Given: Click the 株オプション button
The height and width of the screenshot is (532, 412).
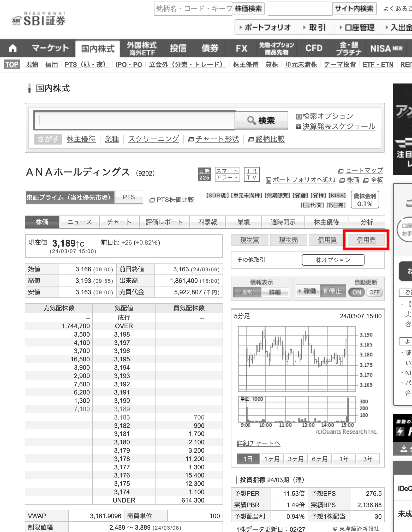Looking at the screenshot, I should (333, 260).
